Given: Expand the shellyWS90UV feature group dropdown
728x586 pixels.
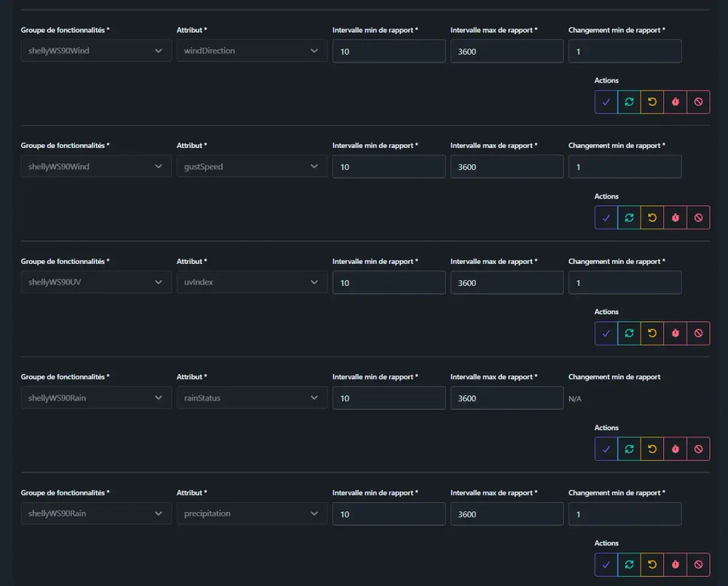Looking at the screenshot, I should click(96, 282).
